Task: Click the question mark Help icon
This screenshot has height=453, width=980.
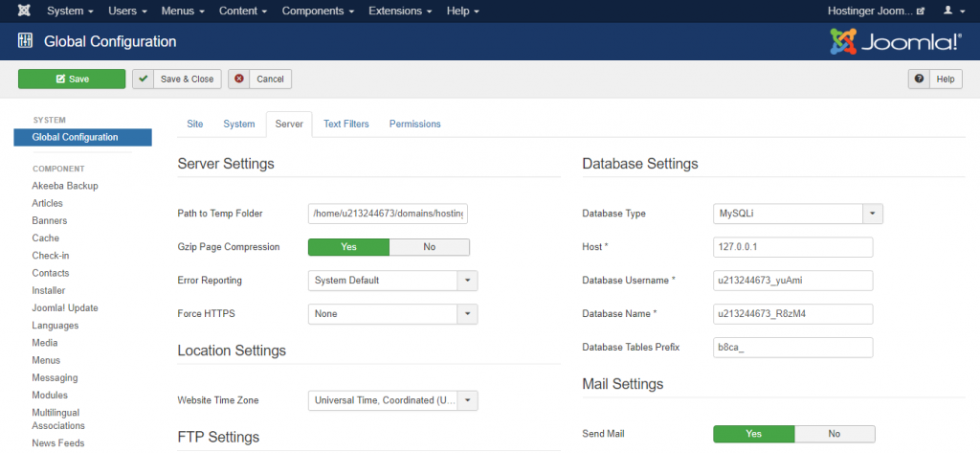Action: click(x=919, y=79)
